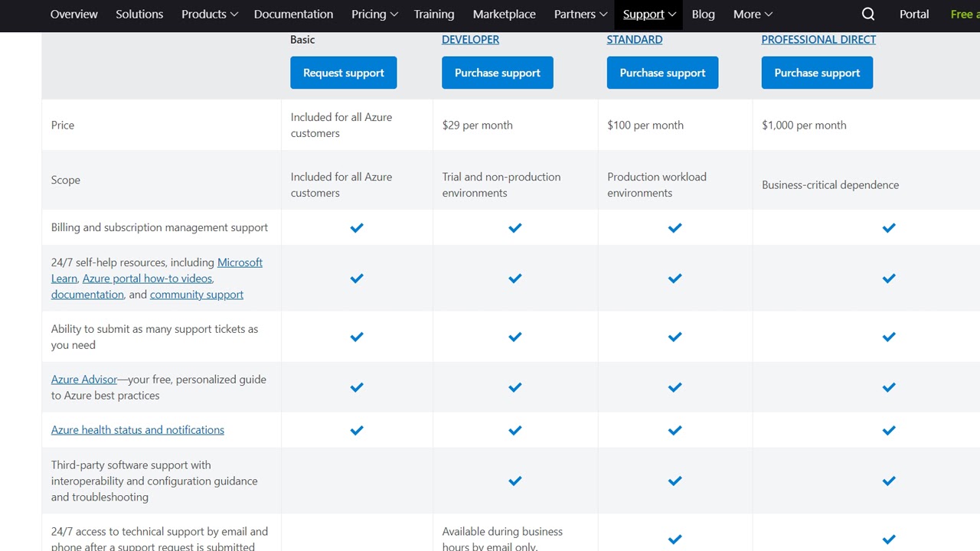Screen dimensions: 980x551
Task: Click Basic checkmark in health status row
Action: pyautogui.click(x=357, y=429)
